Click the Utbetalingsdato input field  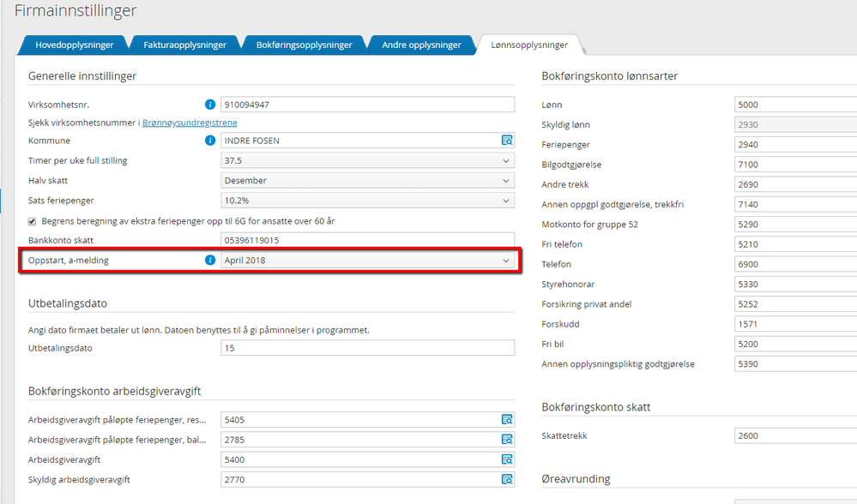pyautogui.click(x=367, y=348)
